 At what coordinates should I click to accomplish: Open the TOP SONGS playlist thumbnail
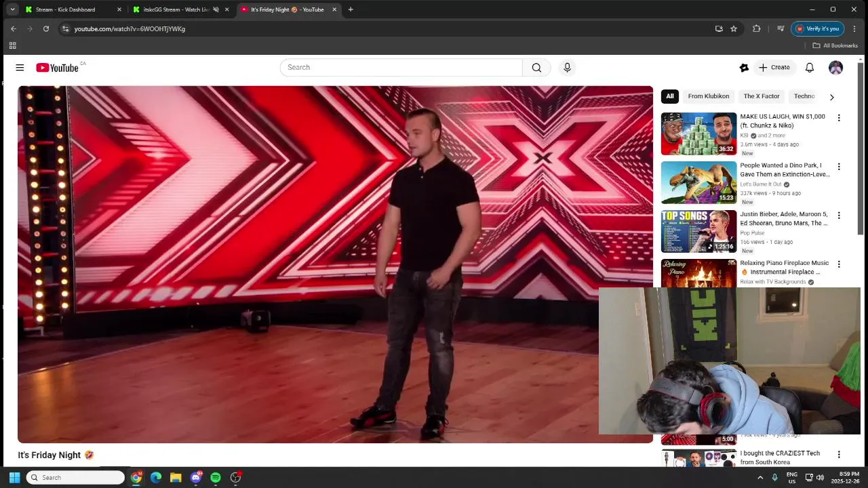[698, 231]
